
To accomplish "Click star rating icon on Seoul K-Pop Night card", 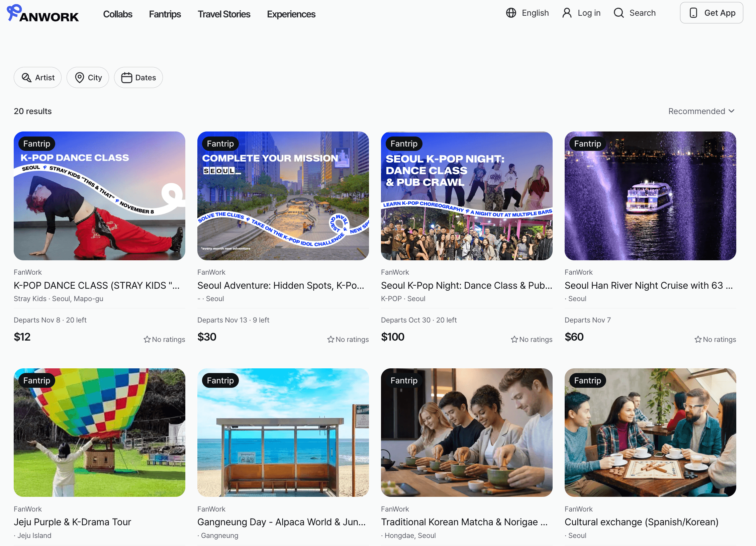I will point(514,339).
